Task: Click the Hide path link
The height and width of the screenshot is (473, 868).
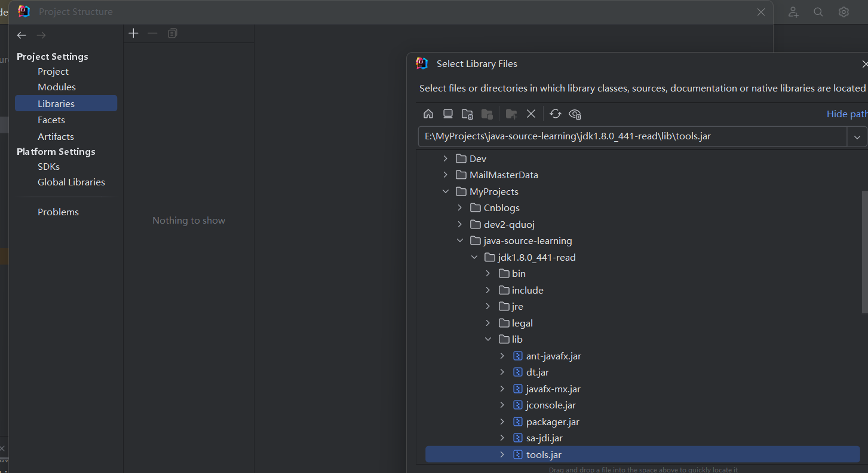Action: tap(846, 114)
